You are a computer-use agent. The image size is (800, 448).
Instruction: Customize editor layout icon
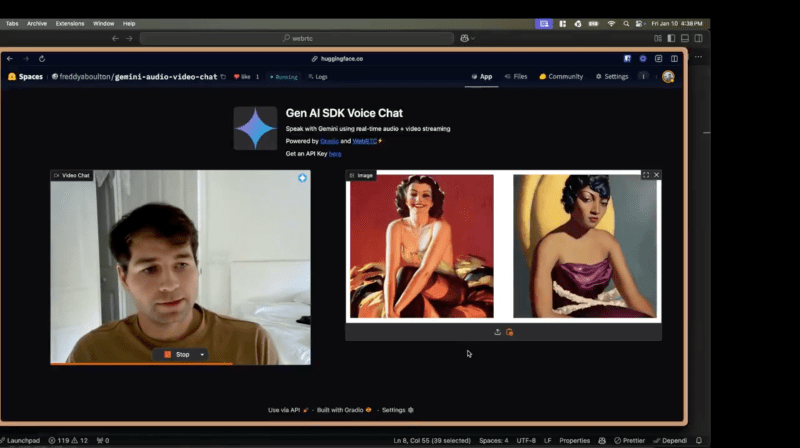[x=658, y=38]
